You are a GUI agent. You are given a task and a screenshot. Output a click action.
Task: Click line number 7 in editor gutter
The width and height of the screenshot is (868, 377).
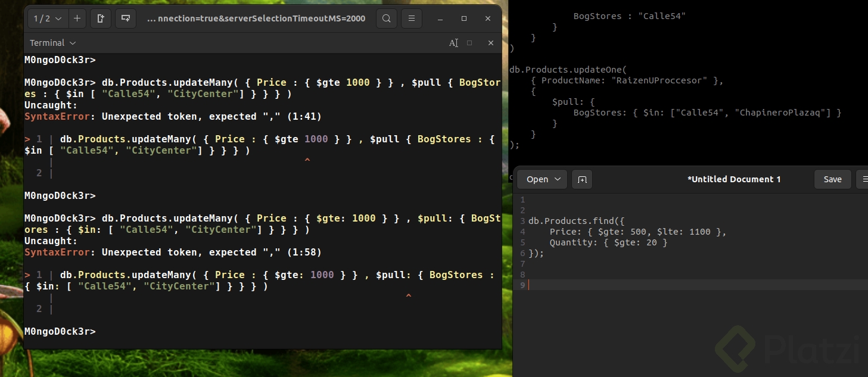click(x=522, y=264)
